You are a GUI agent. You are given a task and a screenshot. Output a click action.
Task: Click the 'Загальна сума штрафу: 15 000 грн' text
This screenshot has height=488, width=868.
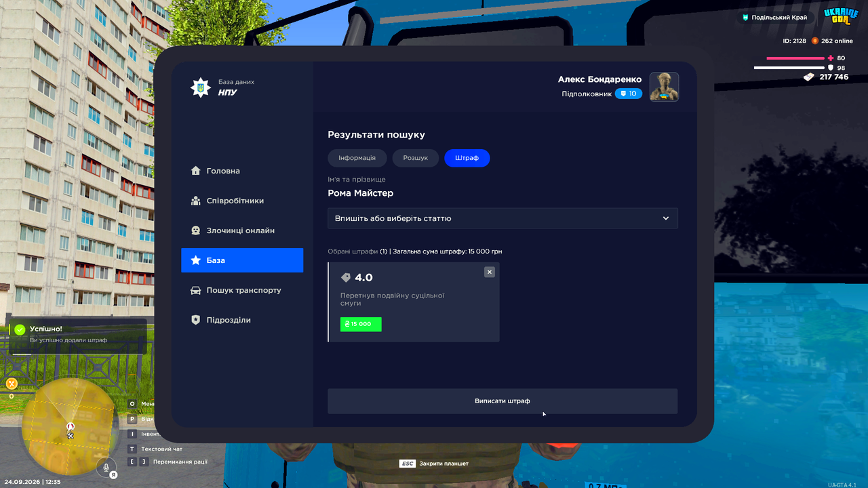448,251
